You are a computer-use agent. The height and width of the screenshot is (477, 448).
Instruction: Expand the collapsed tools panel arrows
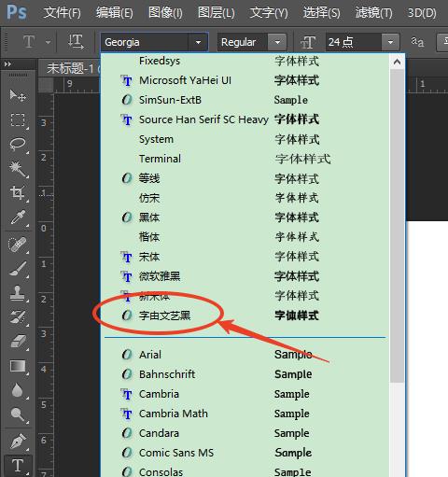point(7,64)
